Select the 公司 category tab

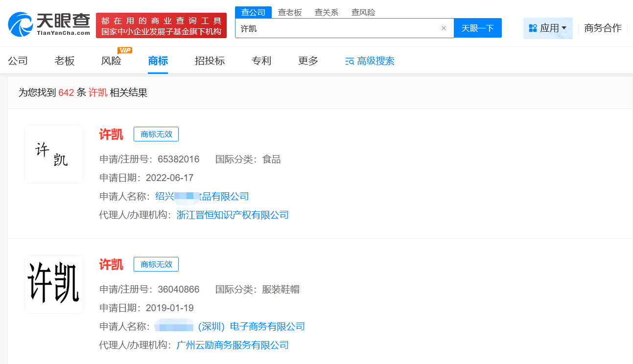click(18, 61)
